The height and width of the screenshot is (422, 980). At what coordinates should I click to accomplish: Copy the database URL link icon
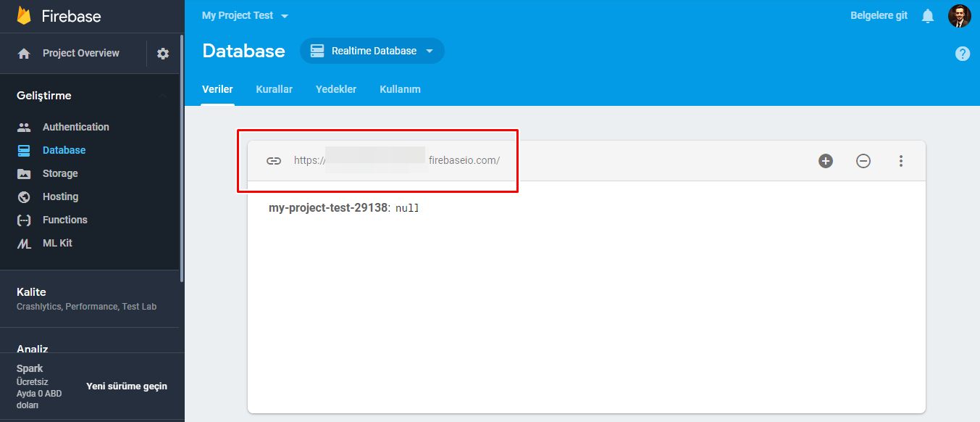[274, 160]
